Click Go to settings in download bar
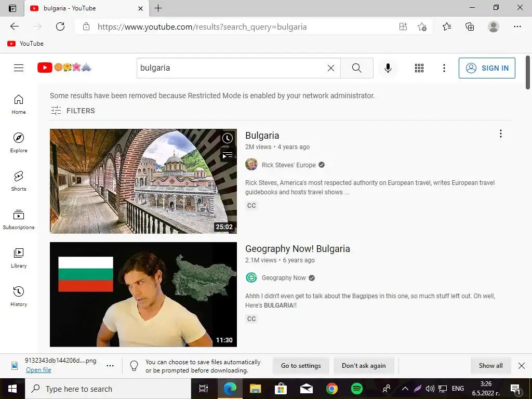Screen dimensions: 532x399 (x=301, y=366)
